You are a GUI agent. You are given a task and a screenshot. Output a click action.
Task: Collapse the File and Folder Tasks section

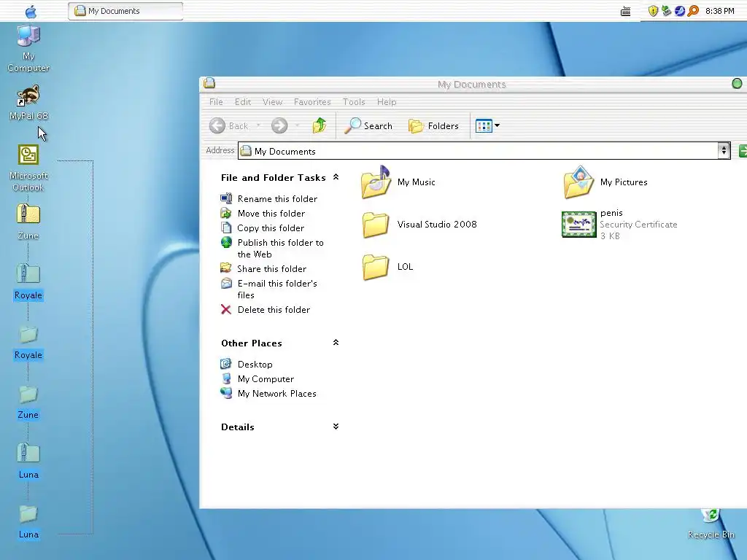[336, 177]
